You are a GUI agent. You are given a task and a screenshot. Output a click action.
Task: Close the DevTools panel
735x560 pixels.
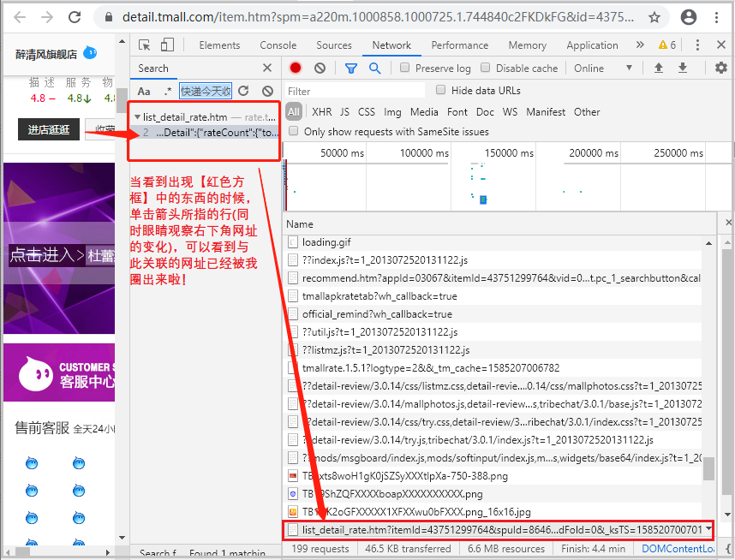click(721, 45)
